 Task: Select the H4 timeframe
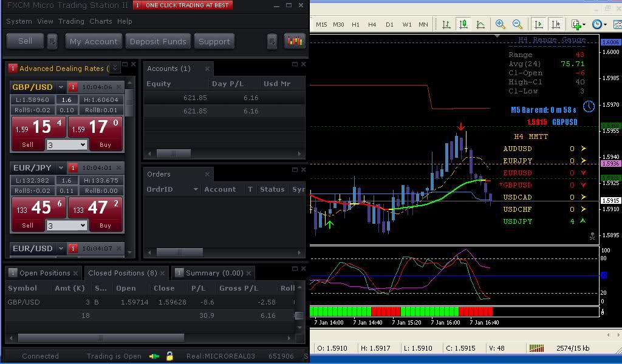click(372, 25)
